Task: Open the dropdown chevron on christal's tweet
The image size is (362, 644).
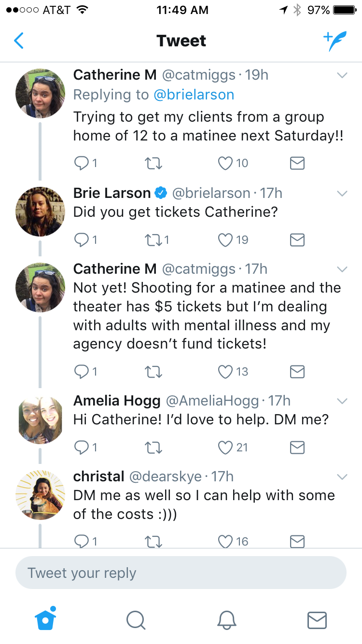Action: pos(342,477)
